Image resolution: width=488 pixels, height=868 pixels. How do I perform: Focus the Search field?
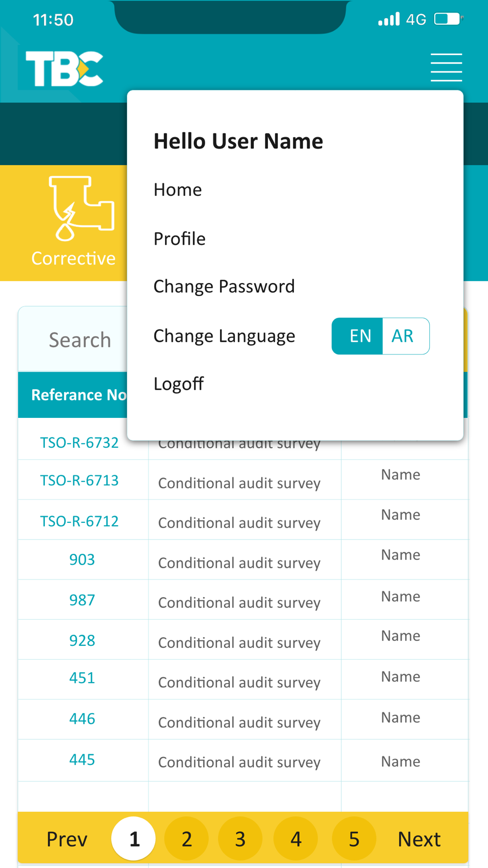point(73,340)
